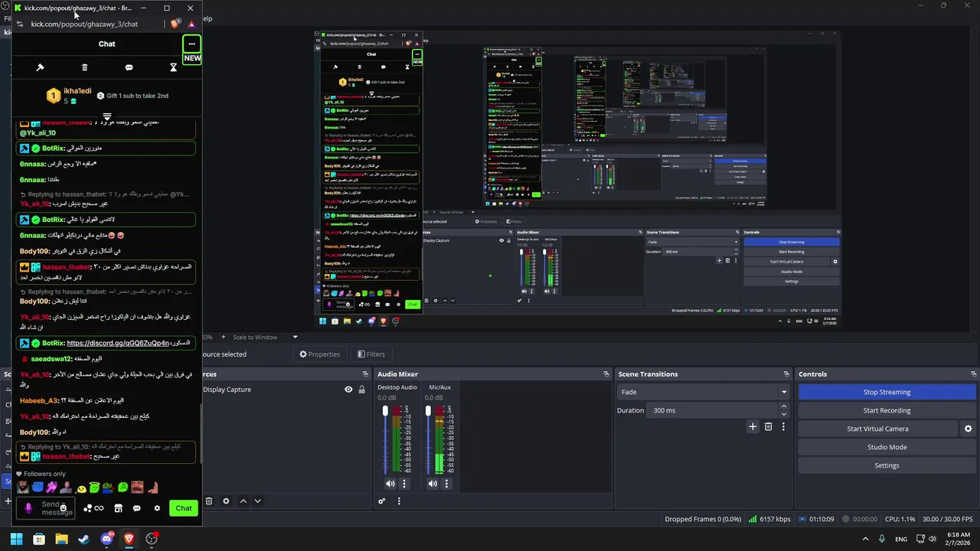The width and height of the screenshot is (980, 551).
Task: Click the Brave Rewards triangle icon
Action: point(191,24)
